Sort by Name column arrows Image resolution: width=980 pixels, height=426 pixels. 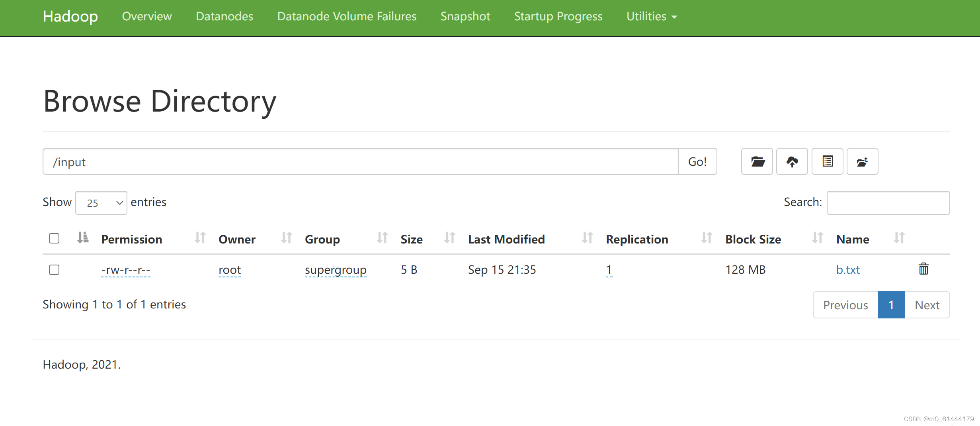pyautogui.click(x=899, y=238)
